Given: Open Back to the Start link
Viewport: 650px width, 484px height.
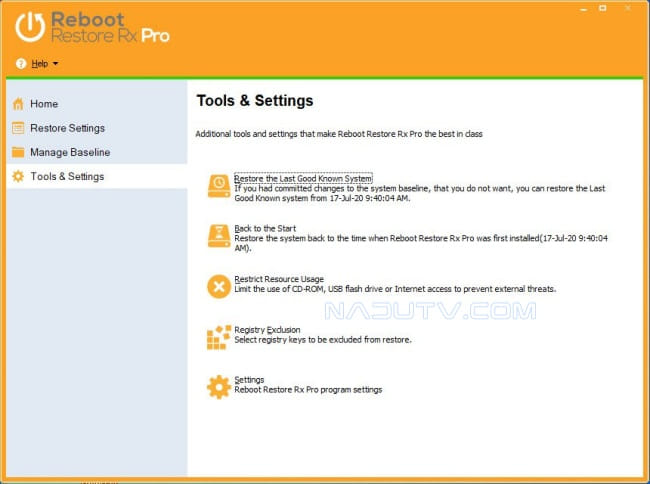Looking at the screenshot, I should (265, 228).
